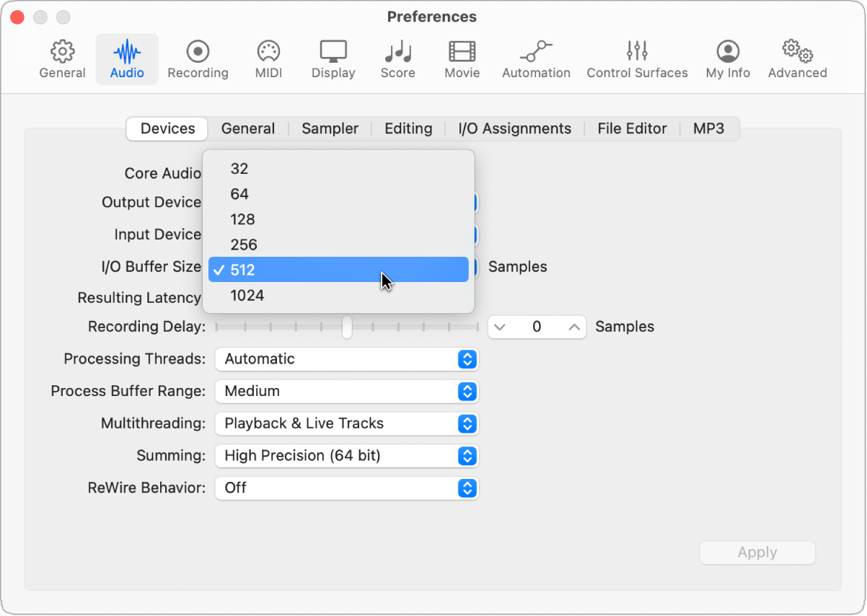Open MIDI preferences pane
This screenshot has width=867, height=616.
(x=268, y=59)
